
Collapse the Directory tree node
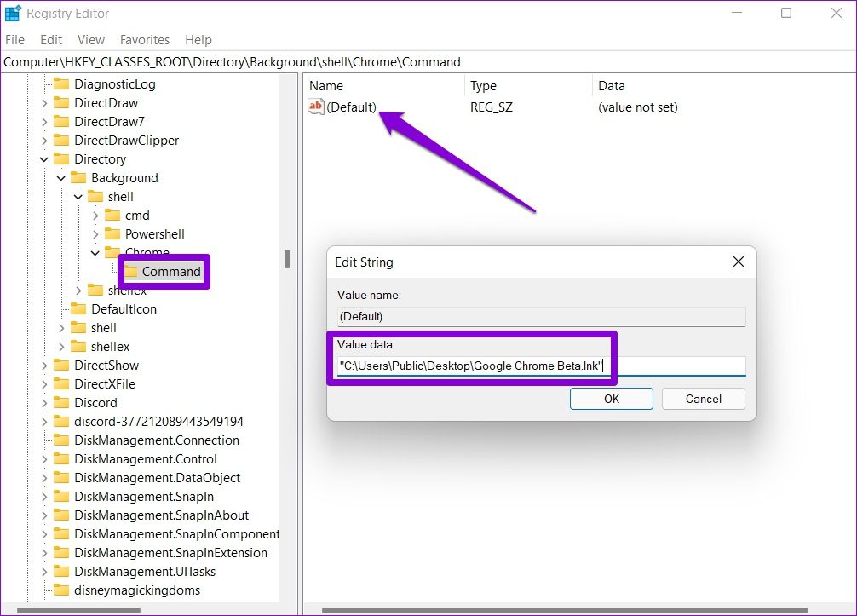click(x=44, y=159)
